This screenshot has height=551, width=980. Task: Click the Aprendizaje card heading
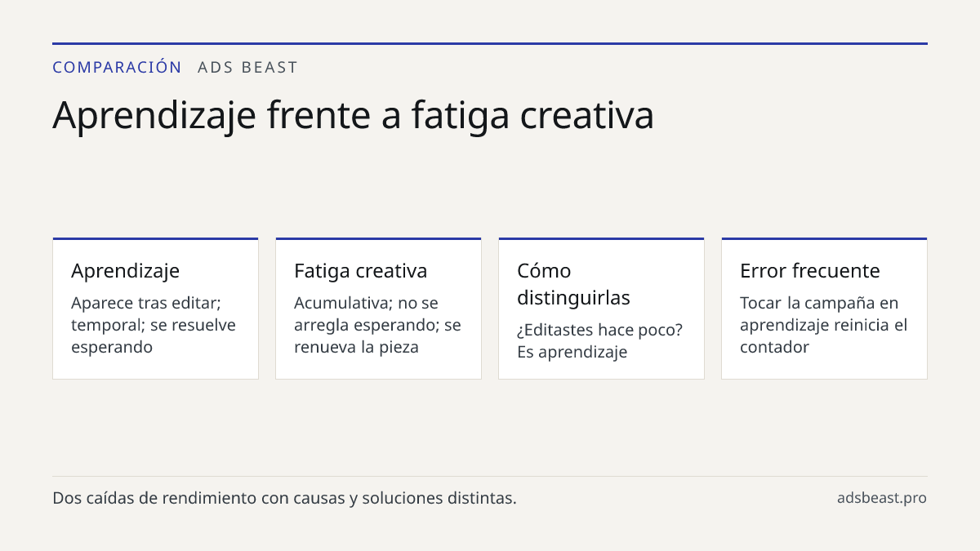point(125,271)
